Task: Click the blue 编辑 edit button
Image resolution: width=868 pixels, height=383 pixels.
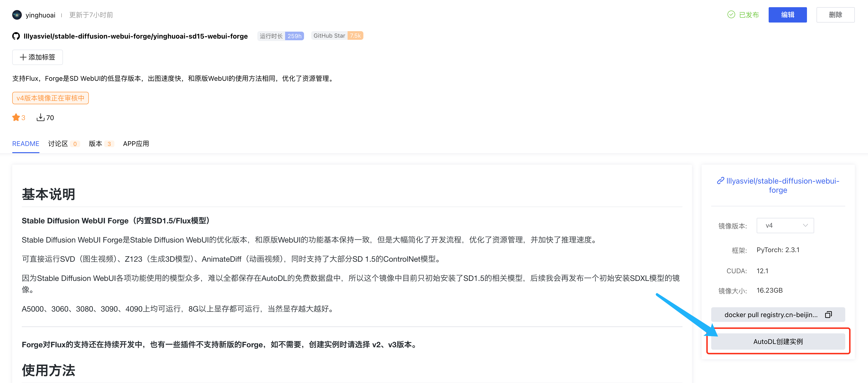Action: (x=787, y=15)
